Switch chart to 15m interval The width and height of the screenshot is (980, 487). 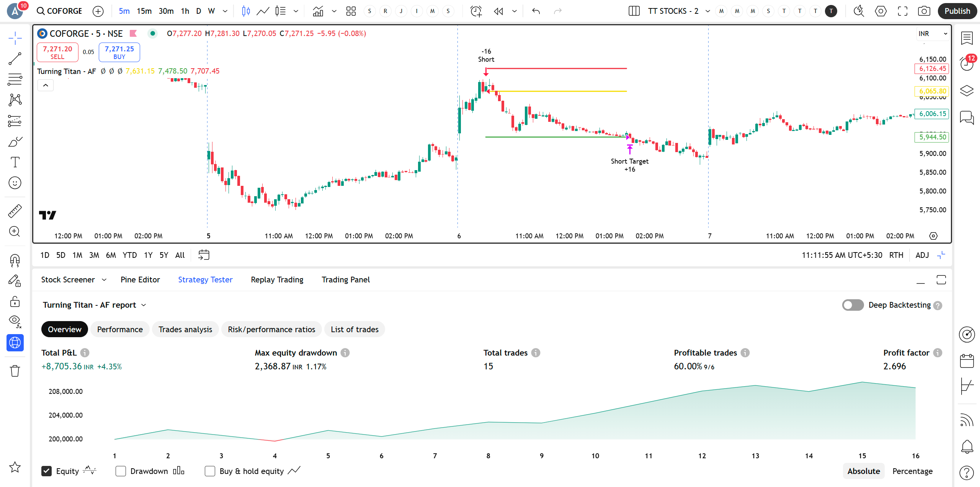click(144, 11)
